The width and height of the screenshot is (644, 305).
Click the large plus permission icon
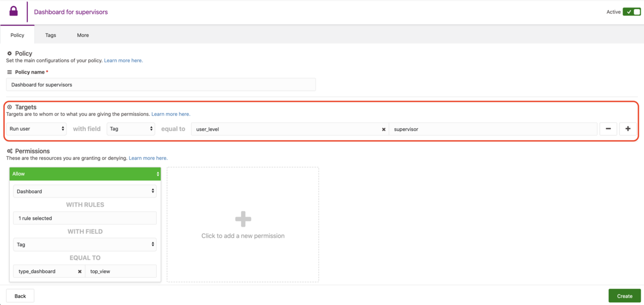(x=243, y=219)
